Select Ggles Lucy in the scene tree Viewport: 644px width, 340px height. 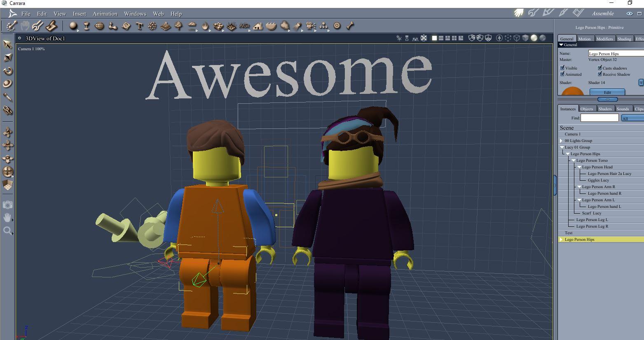tap(598, 180)
